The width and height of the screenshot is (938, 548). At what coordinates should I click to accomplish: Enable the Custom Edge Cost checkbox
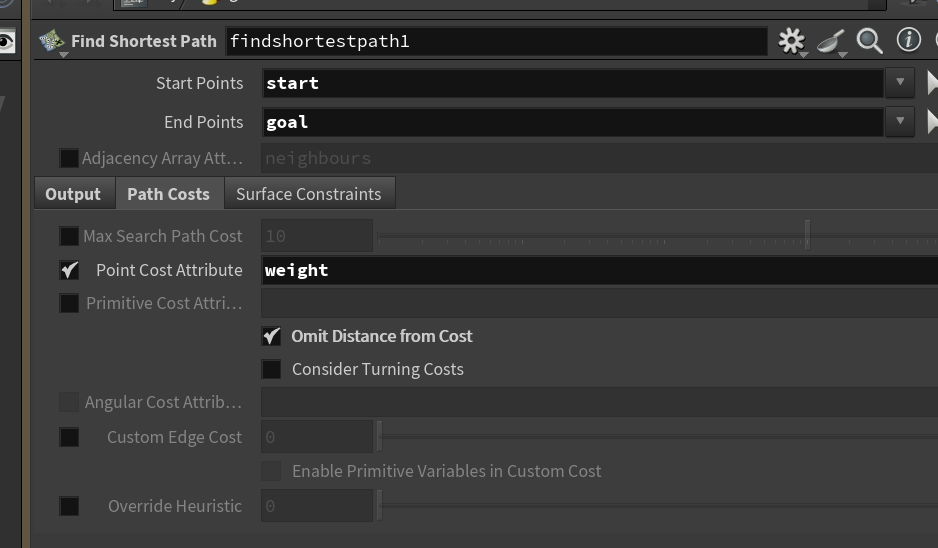69,437
